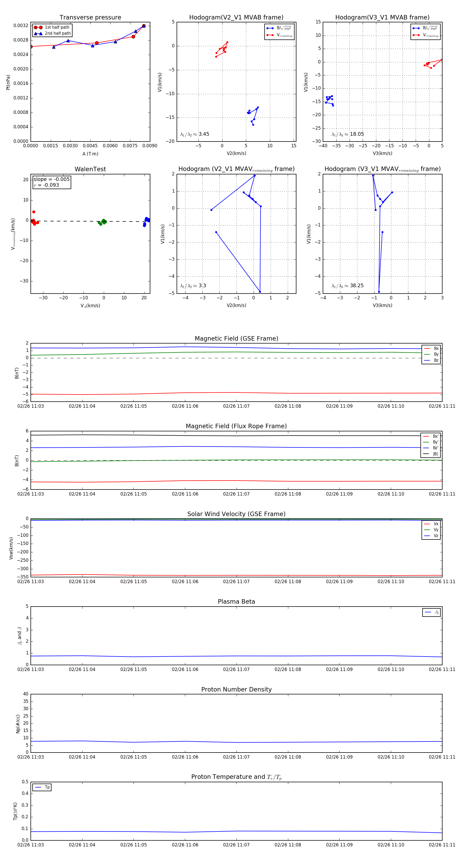
Task: Click the GSE magnetic field 'B(nT)' y-axis label
Action: pyautogui.click(x=17, y=373)
